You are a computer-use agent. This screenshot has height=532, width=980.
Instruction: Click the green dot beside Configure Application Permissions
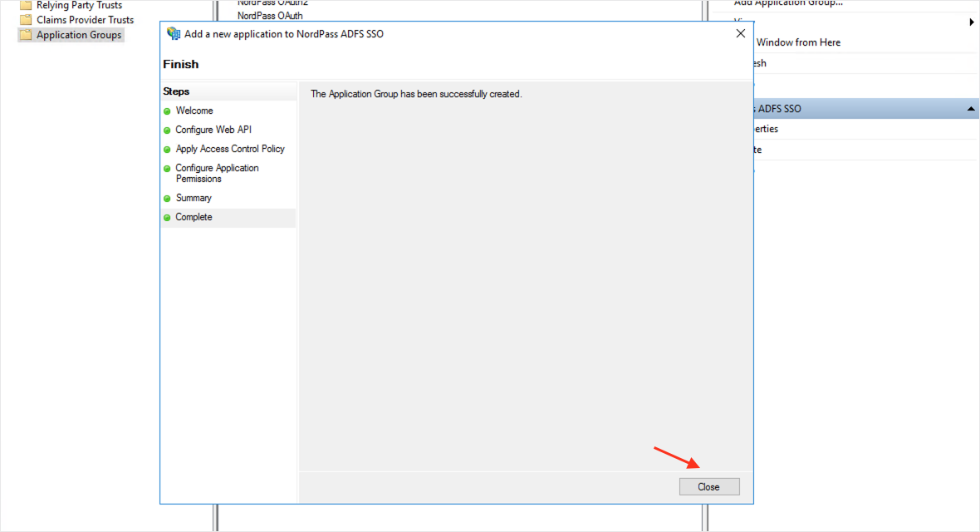coord(167,169)
